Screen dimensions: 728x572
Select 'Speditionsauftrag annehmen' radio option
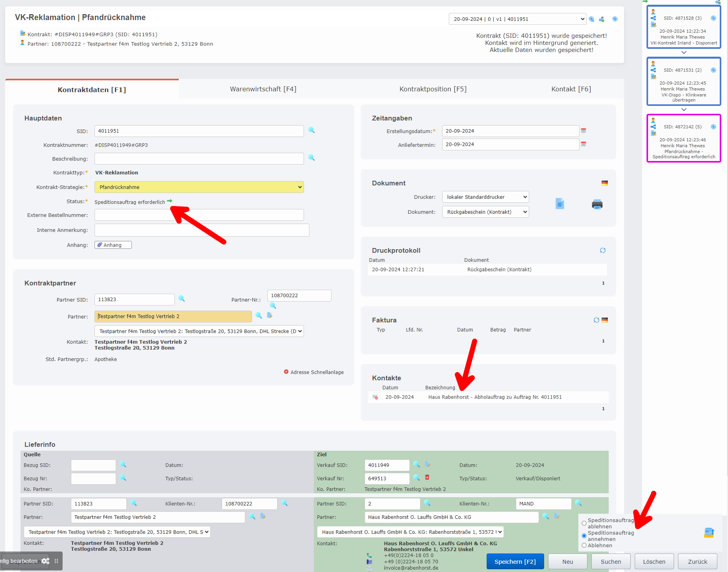coord(584,536)
